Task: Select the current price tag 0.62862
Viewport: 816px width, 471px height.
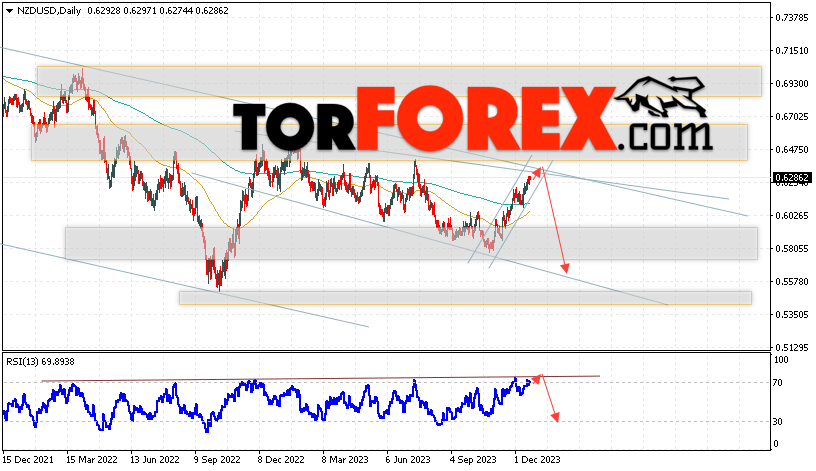Action: click(x=792, y=178)
